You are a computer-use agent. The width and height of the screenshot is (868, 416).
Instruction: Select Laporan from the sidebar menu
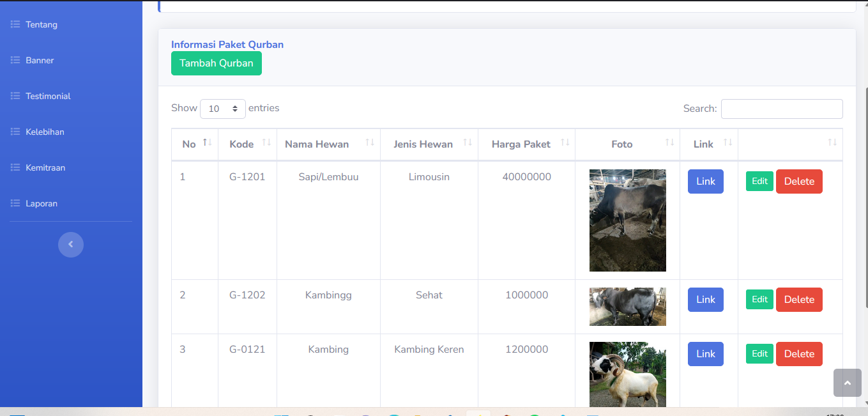[42, 204]
